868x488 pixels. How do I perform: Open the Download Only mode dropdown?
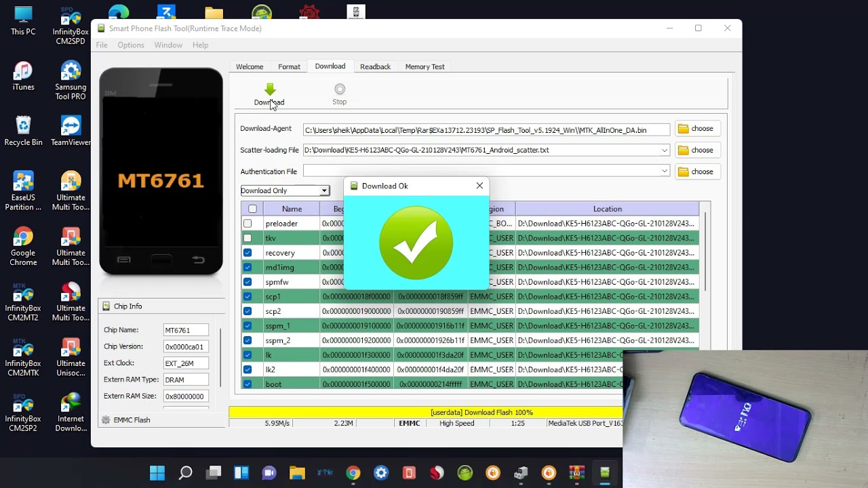pos(285,190)
